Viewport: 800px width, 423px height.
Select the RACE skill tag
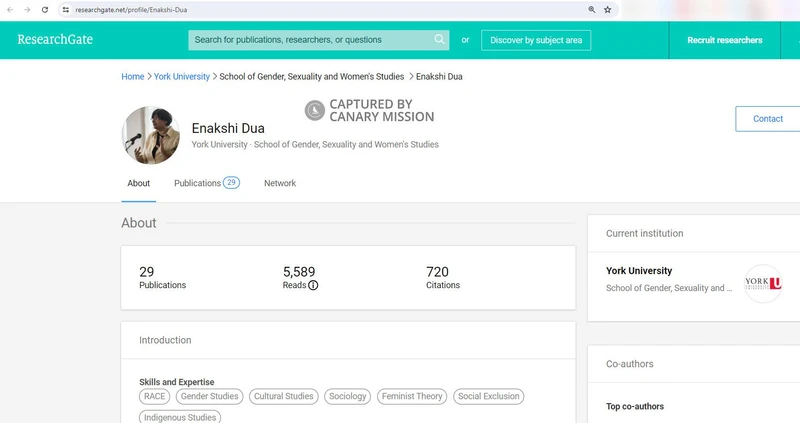[155, 396]
